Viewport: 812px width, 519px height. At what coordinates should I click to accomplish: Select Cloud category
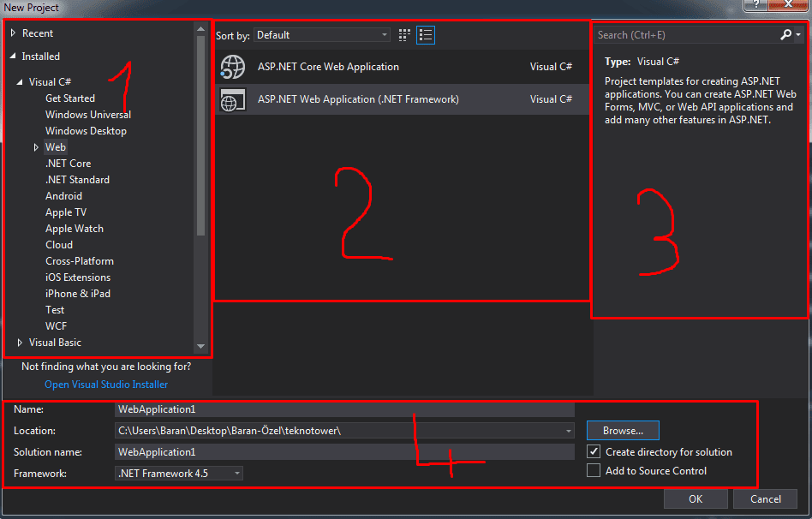[x=59, y=245]
